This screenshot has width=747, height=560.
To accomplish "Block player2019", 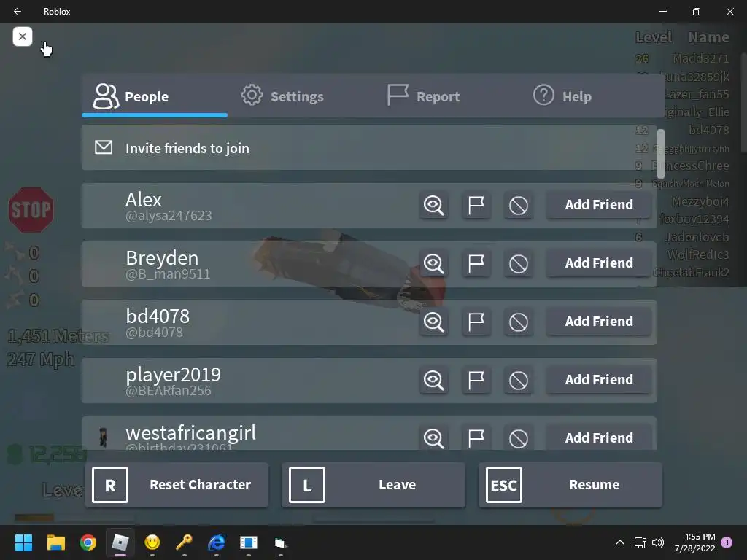I will (519, 380).
